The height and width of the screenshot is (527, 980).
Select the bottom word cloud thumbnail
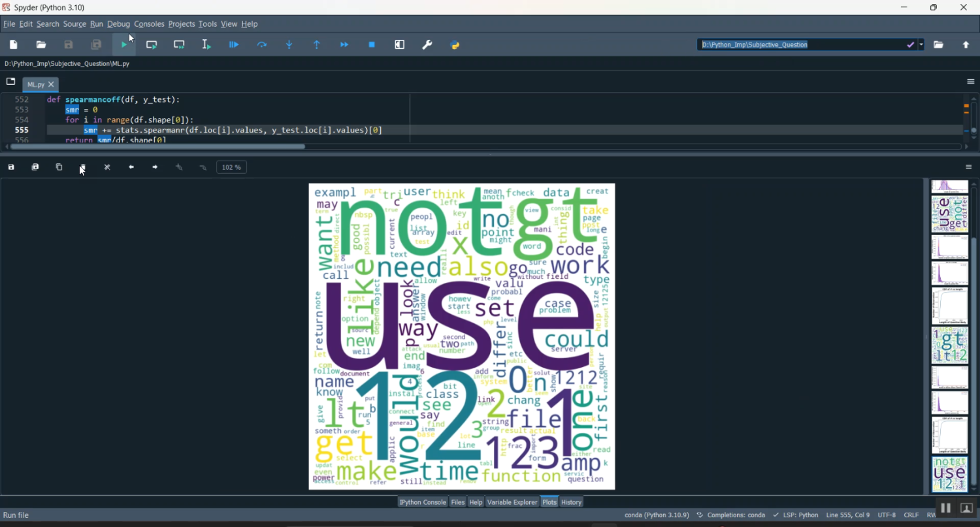949,475
